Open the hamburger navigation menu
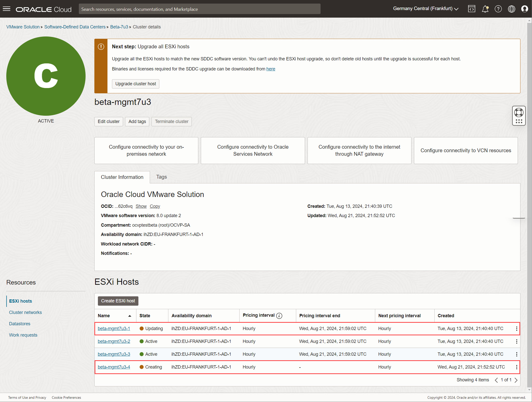 click(7, 9)
